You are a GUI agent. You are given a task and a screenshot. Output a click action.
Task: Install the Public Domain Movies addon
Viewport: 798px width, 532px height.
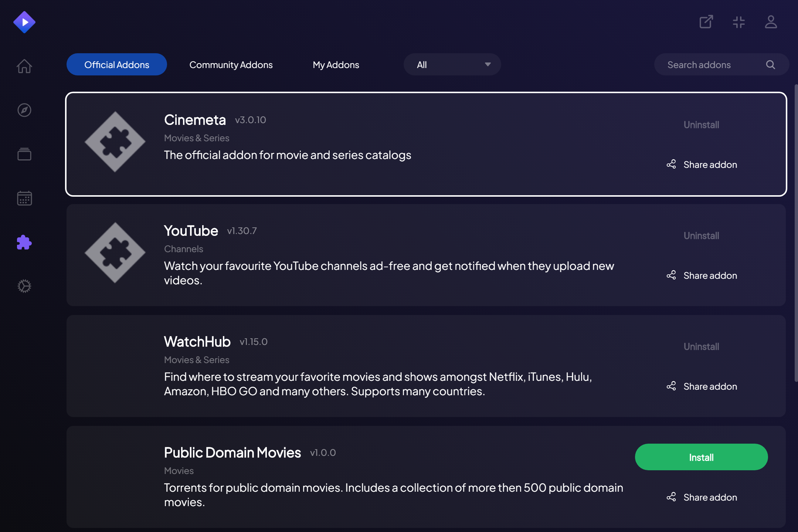(701, 457)
